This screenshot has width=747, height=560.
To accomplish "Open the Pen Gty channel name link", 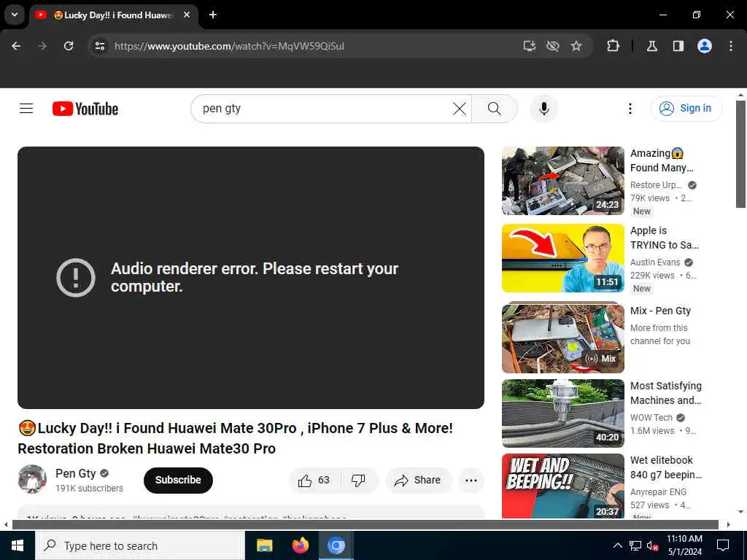I will click(76, 473).
